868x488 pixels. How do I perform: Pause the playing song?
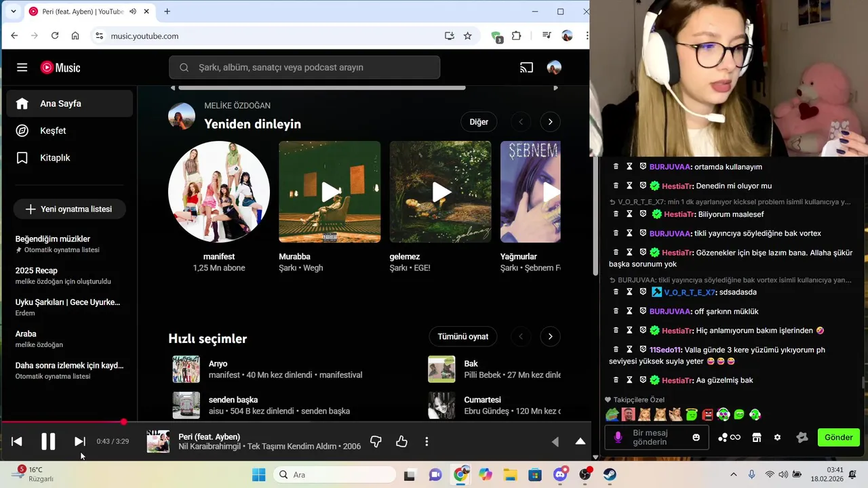[x=48, y=441]
